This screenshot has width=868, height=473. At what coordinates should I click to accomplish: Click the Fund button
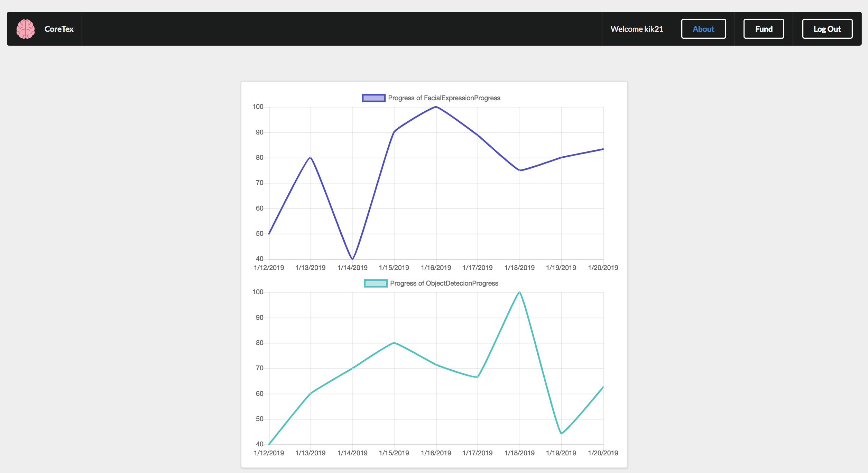(x=764, y=29)
